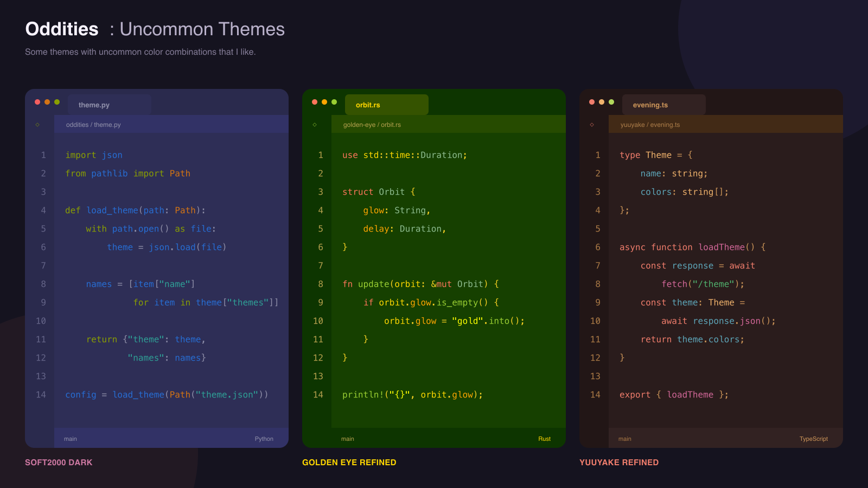This screenshot has width=868, height=488.
Task: Click 'from pathlib import Path' code line
Action: click(128, 174)
